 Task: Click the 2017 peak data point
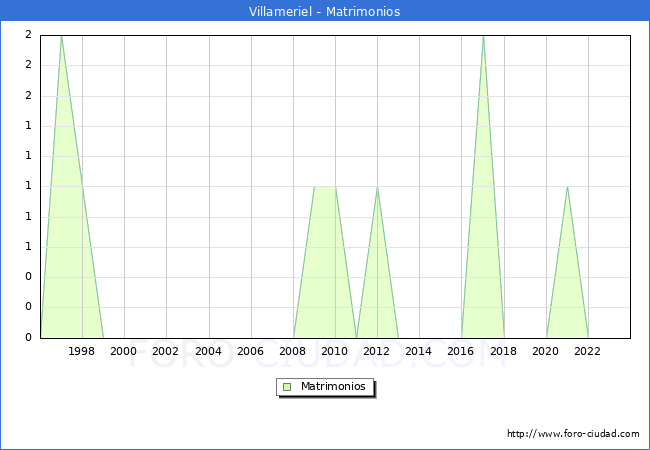(483, 36)
